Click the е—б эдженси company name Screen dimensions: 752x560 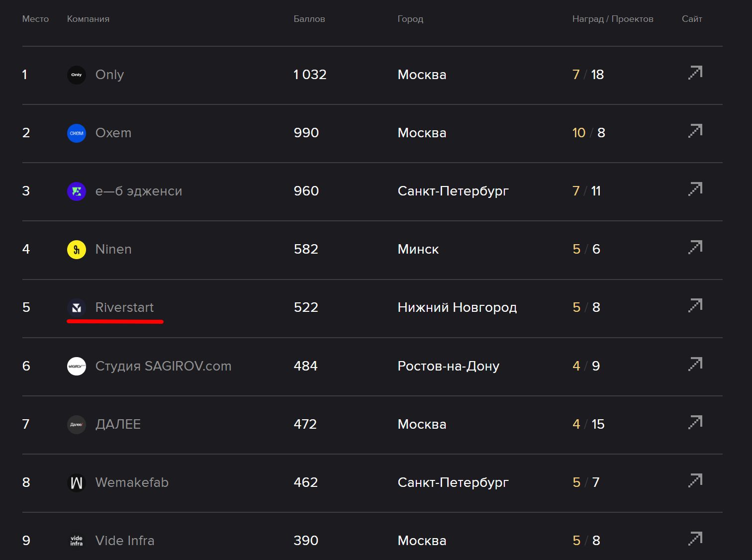[x=139, y=191]
